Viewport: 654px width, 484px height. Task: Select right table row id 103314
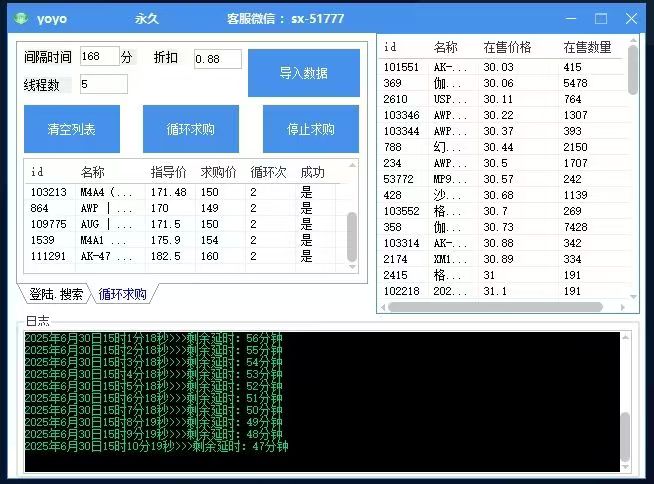503,243
